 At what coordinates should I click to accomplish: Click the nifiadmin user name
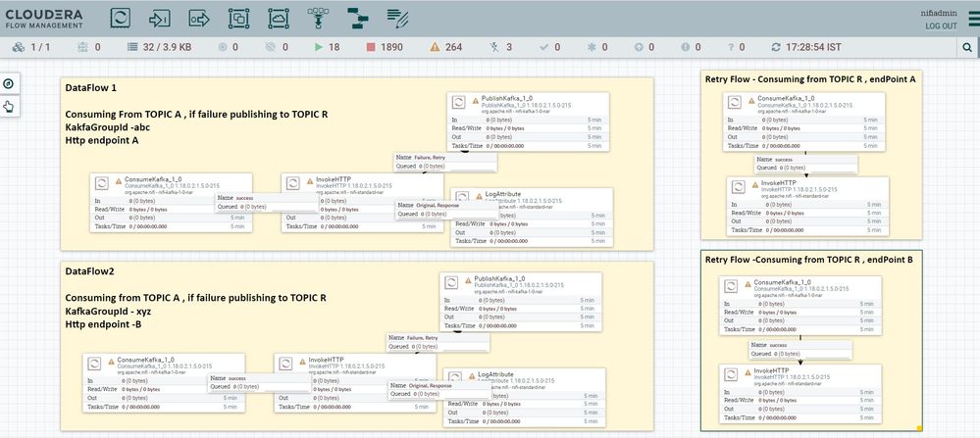click(x=939, y=13)
